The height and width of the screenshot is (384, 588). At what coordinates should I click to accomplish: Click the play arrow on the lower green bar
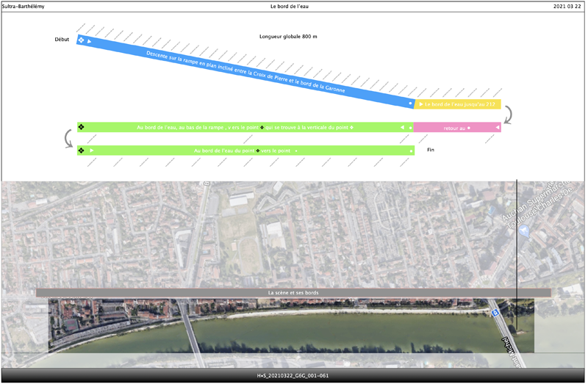pyautogui.click(x=92, y=151)
